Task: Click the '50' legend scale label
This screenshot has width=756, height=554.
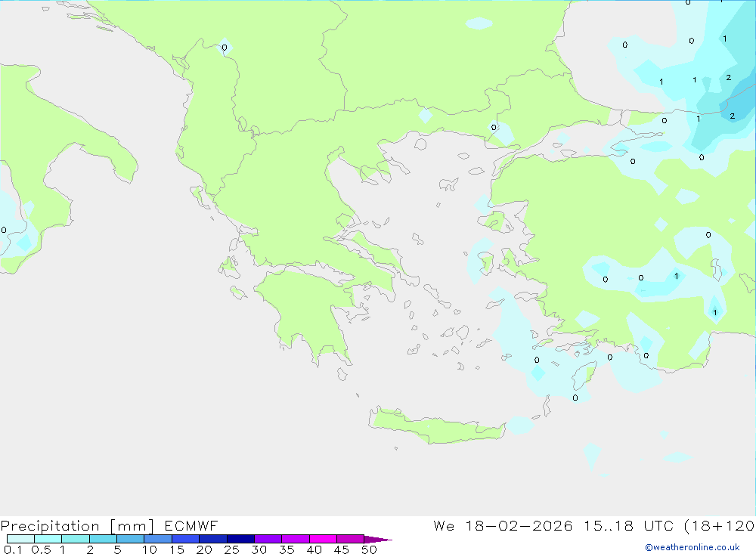Action: [x=369, y=549]
